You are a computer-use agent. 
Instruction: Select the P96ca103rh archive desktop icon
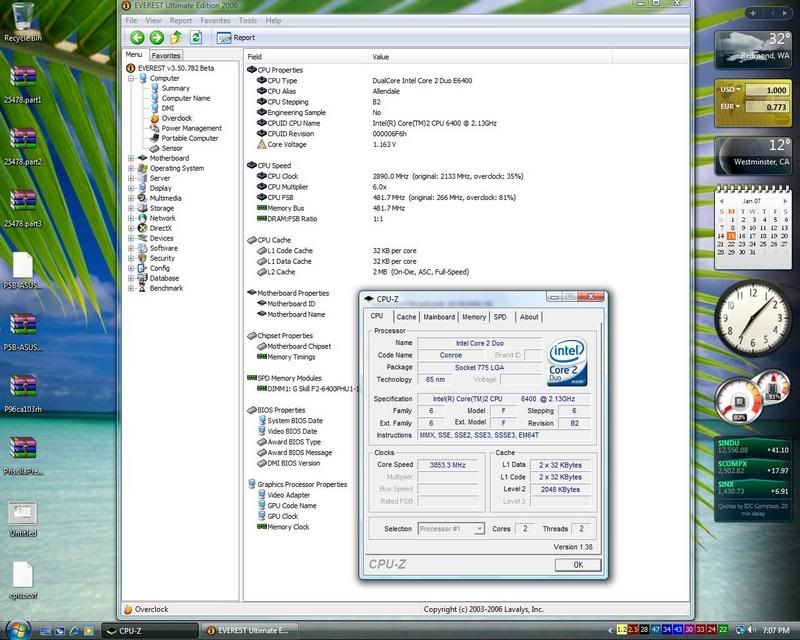tap(22, 394)
